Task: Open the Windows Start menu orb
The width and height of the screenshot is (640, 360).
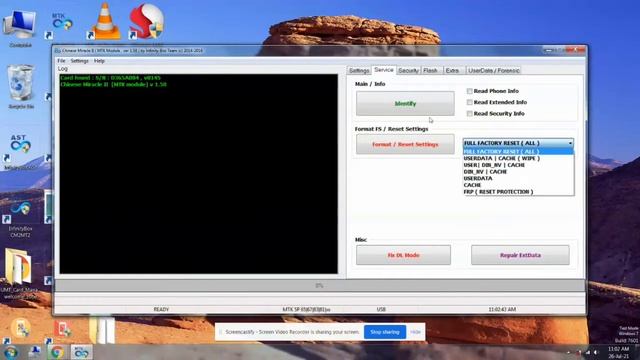Action: pos(10,352)
